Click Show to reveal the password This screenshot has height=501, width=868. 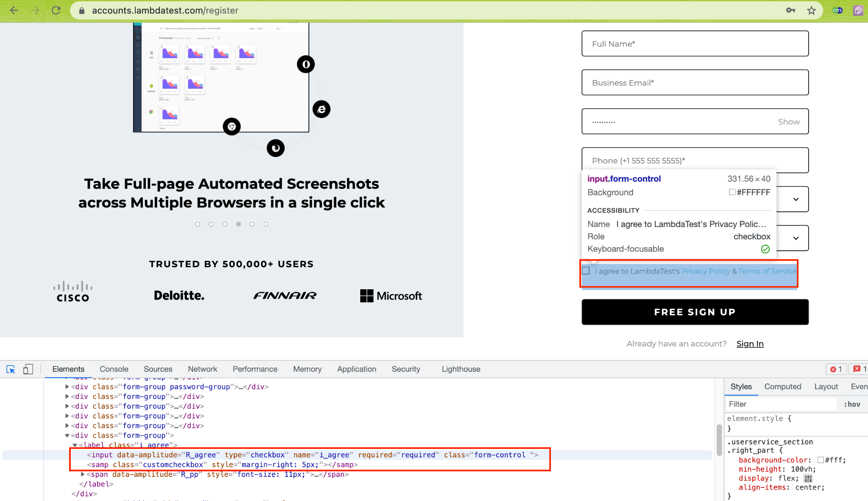789,122
